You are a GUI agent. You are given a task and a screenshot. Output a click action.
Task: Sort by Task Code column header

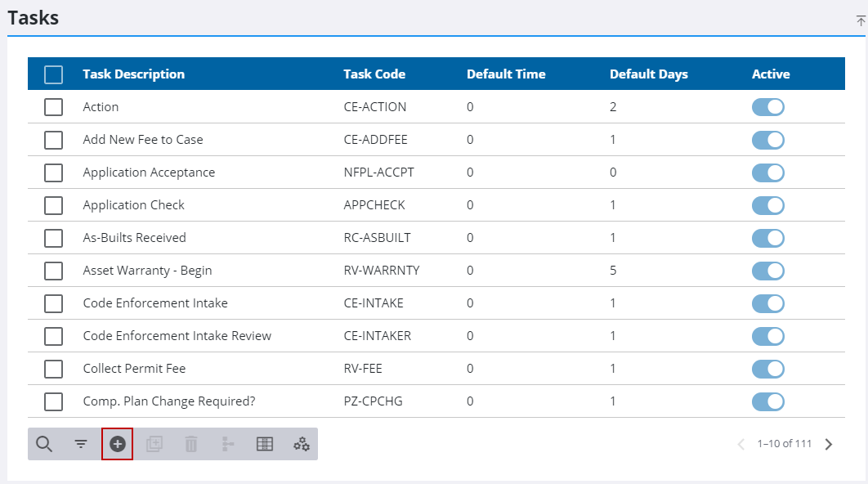[x=374, y=74]
